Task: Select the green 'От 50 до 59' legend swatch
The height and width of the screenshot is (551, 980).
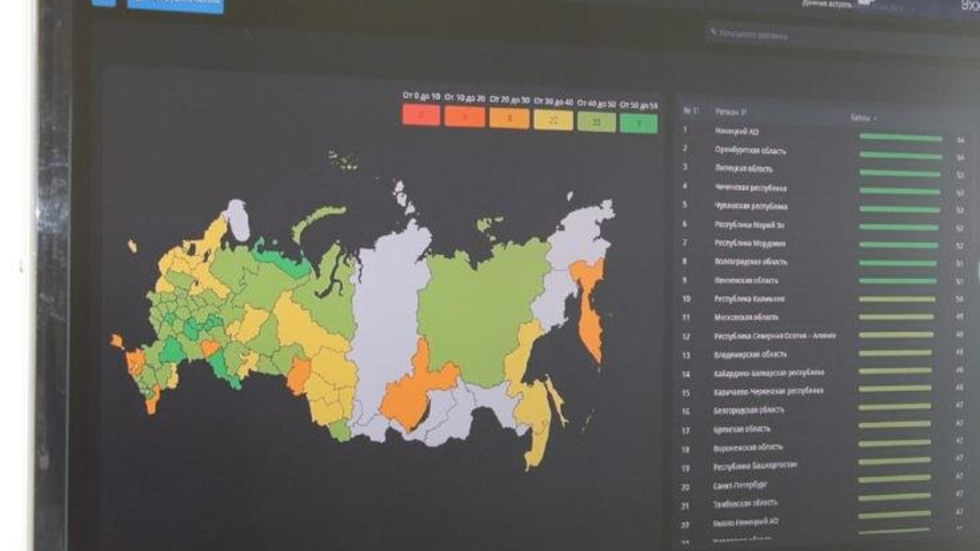Action: 638,123
